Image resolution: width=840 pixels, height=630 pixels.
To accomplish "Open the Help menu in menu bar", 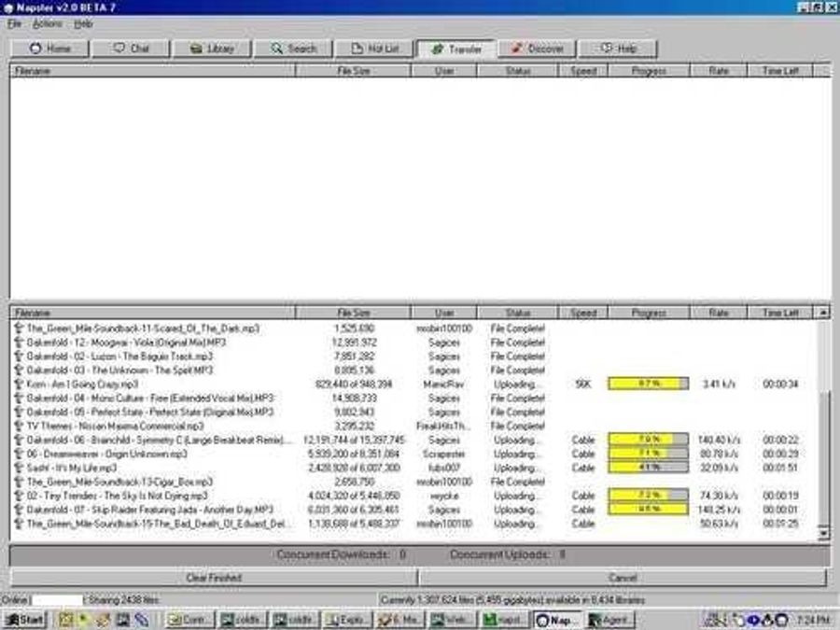I will [x=83, y=23].
